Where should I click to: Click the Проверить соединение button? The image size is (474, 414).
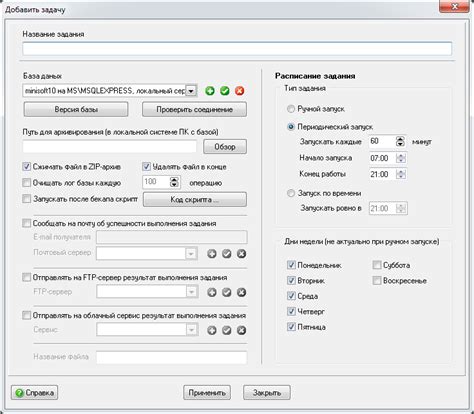click(195, 109)
